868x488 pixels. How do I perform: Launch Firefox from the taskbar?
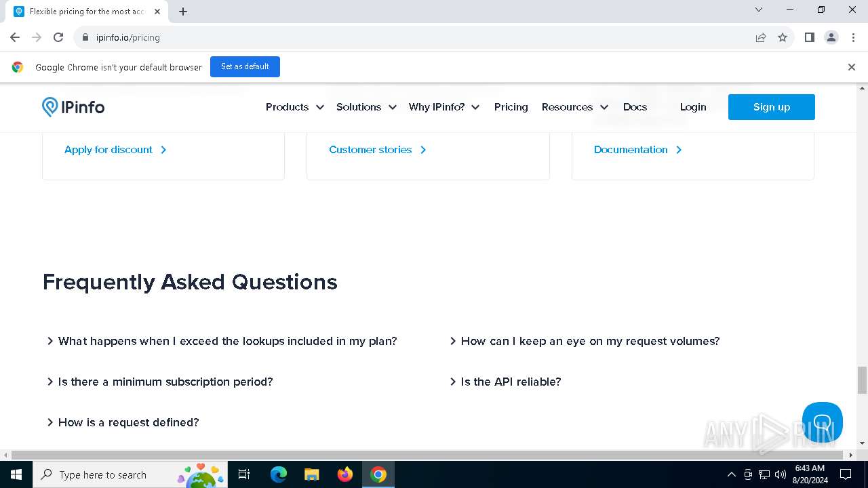click(345, 474)
